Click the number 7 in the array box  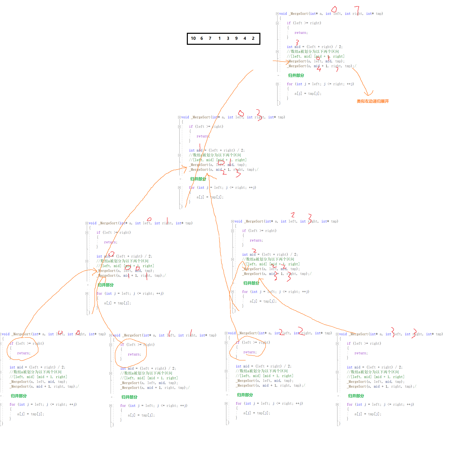[x=210, y=38]
